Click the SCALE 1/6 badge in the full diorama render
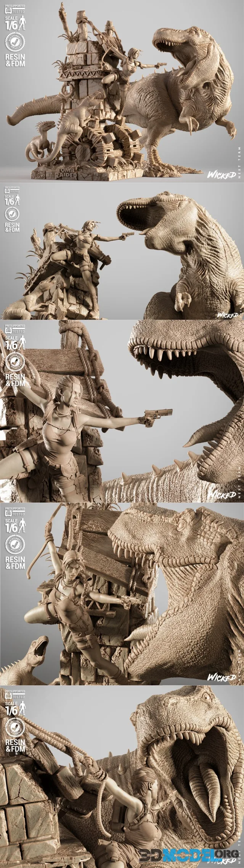This screenshot has height=868, width=244. click(x=15, y=24)
